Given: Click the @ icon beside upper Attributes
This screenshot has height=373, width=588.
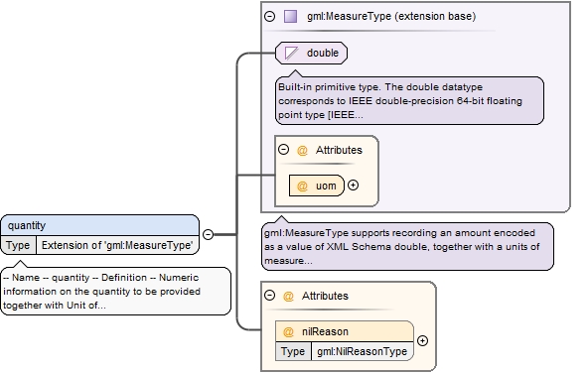Looking at the screenshot, I should click(302, 150).
